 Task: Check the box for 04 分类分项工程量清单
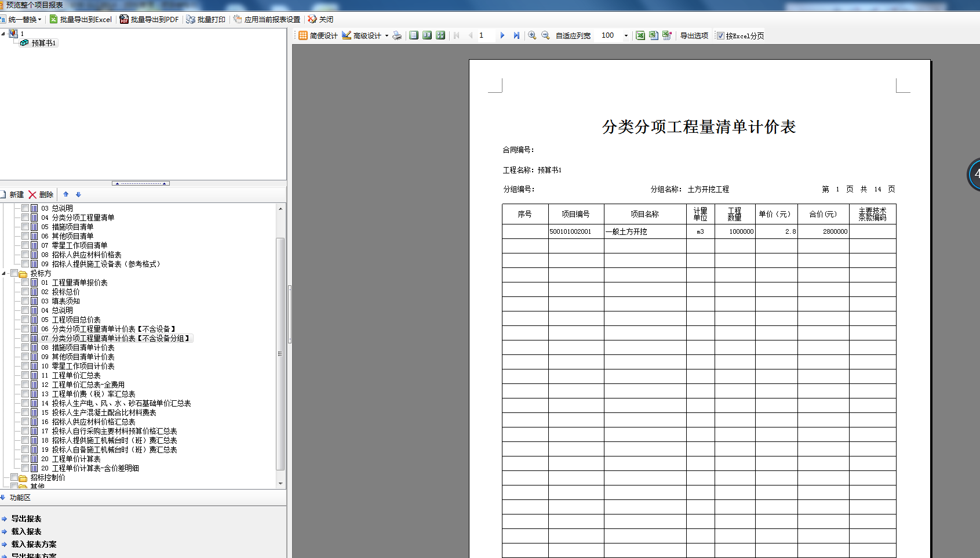(x=25, y=217)
